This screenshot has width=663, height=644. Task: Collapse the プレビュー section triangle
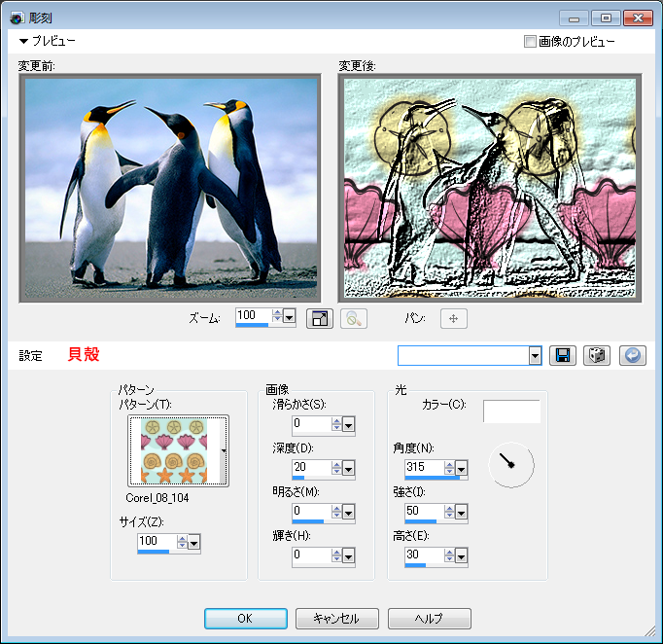(24, 42)
